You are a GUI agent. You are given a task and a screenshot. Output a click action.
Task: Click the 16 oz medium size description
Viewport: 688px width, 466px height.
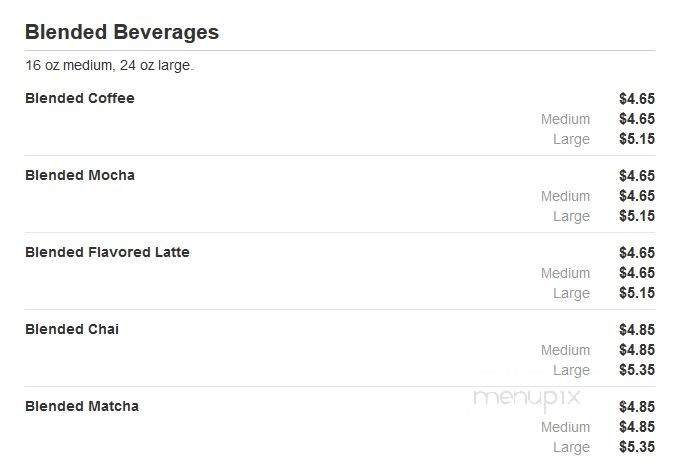[x=109, y=66]
